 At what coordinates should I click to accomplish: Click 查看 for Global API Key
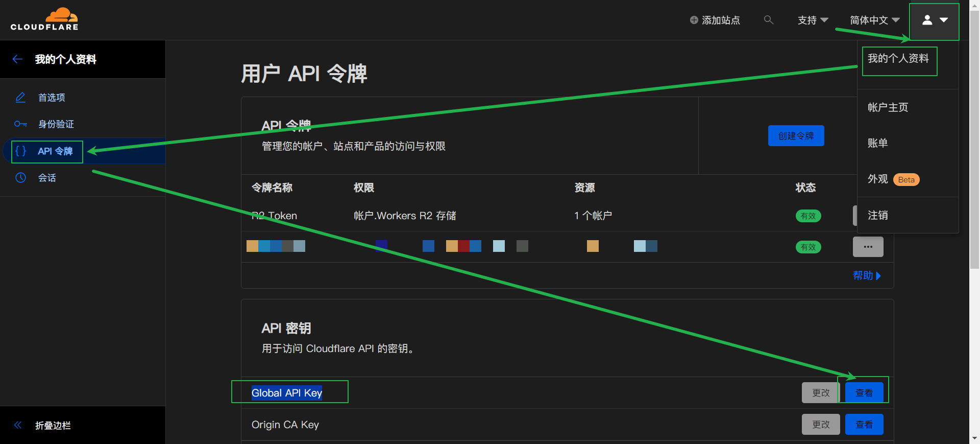(864, 392)
